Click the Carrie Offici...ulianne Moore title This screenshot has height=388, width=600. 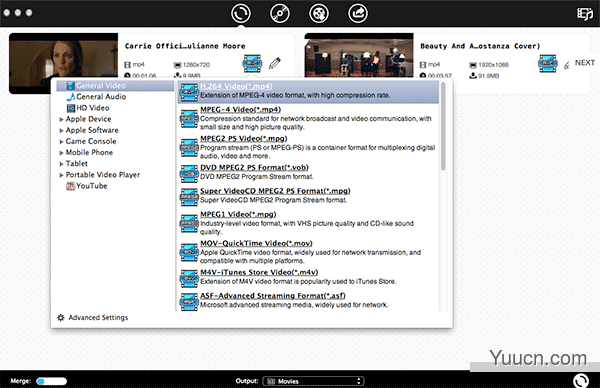pos(185,46)
